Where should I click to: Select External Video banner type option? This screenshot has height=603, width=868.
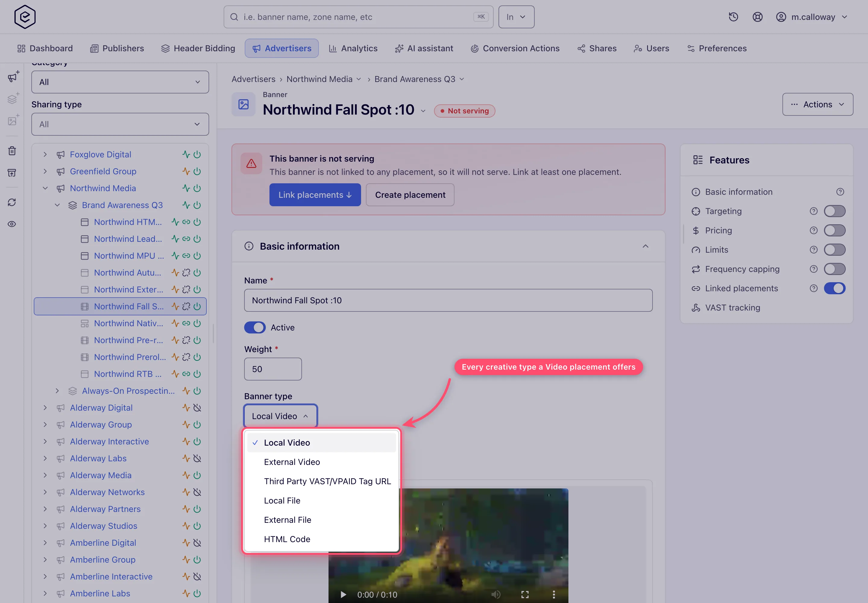point(322,462)
